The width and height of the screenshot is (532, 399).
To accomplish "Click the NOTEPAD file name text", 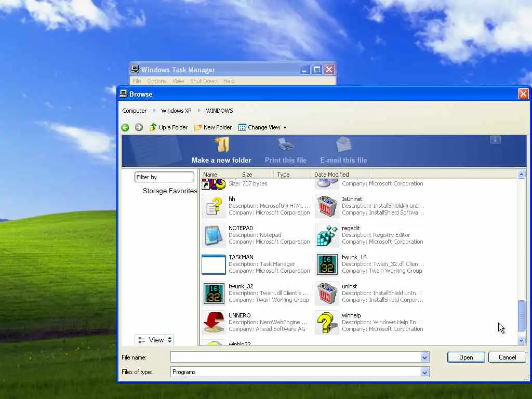I will coord(241,228).
